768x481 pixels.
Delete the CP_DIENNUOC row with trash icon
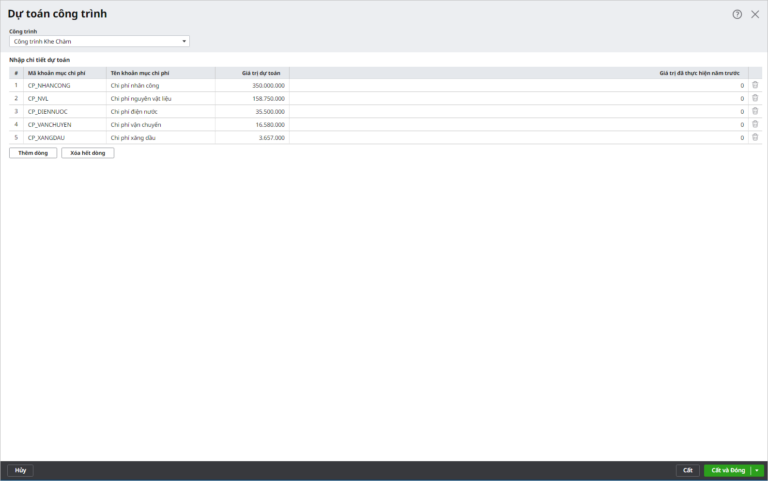pyautogui.click(x=755, y=111)
